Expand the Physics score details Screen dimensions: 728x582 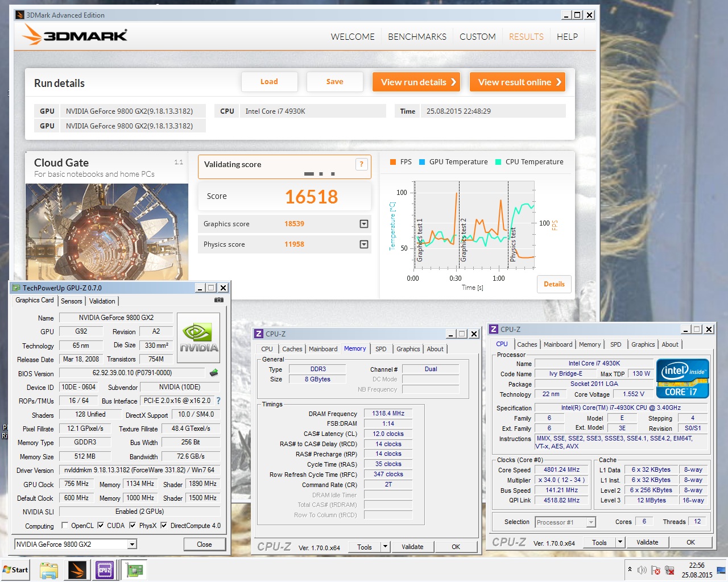tap(364, 244)
